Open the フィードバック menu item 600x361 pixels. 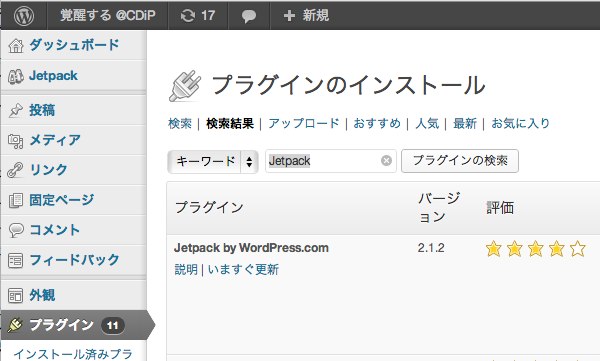pyautogui.click(x=75, y=260)
